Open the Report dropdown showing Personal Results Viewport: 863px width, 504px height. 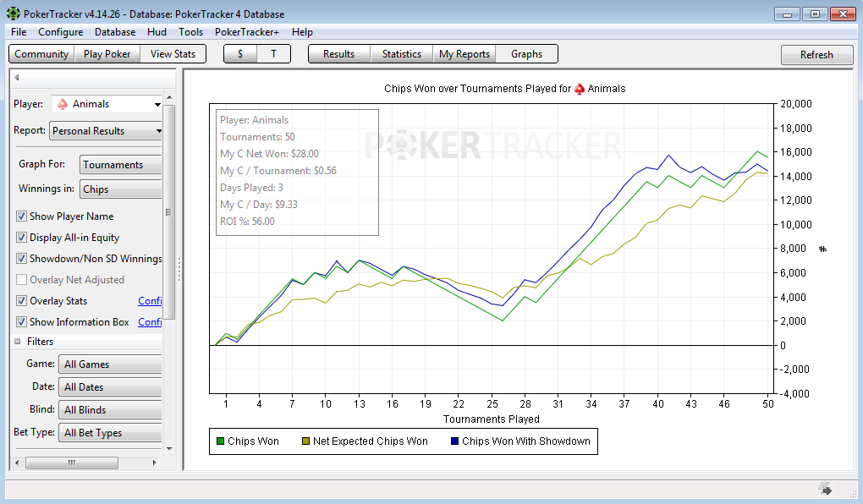106,131
